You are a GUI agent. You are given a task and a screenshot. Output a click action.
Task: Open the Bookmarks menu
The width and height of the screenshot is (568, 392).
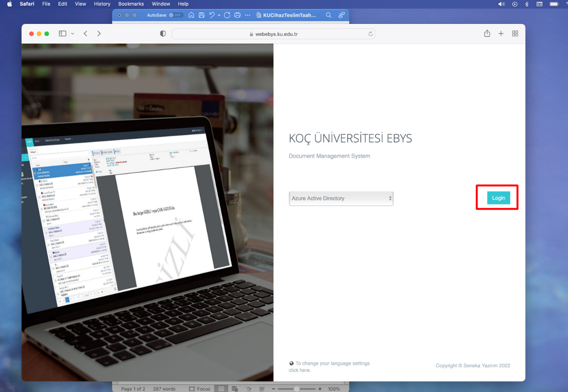[x=131, y=4]
